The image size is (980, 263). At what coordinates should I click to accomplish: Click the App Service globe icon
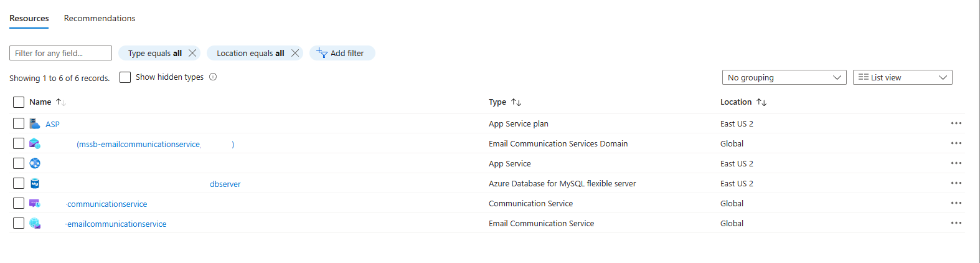[35, 163]
